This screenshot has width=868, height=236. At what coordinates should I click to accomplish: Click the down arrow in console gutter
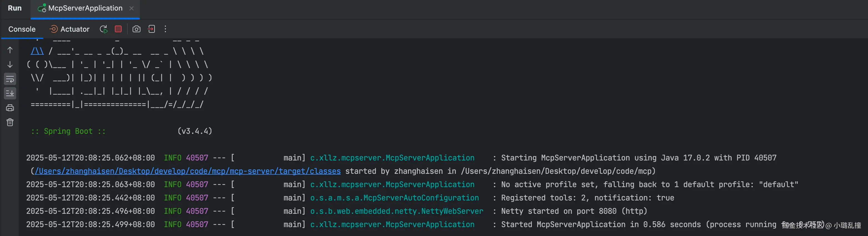click(x=10, y=64)
